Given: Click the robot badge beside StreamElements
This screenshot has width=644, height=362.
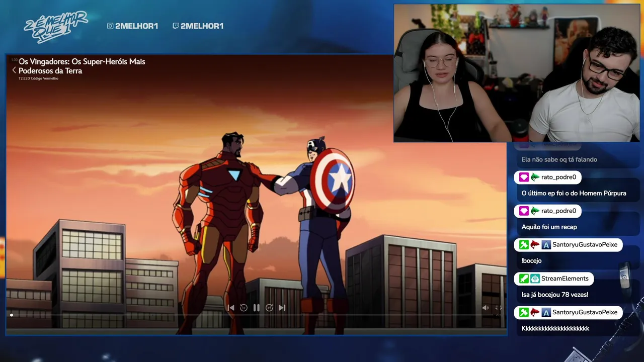Looking at the screenshot, I should click(535, 279).
